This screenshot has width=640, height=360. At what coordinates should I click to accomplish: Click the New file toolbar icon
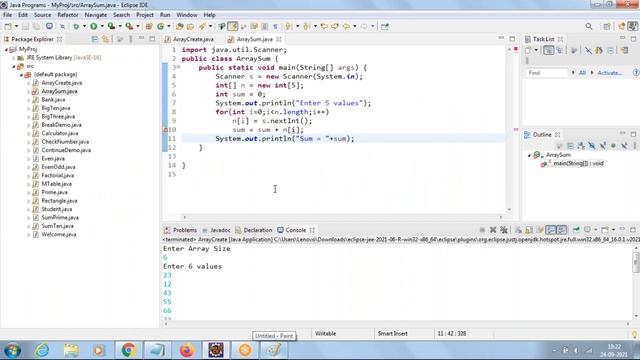[x=8, y=27]
